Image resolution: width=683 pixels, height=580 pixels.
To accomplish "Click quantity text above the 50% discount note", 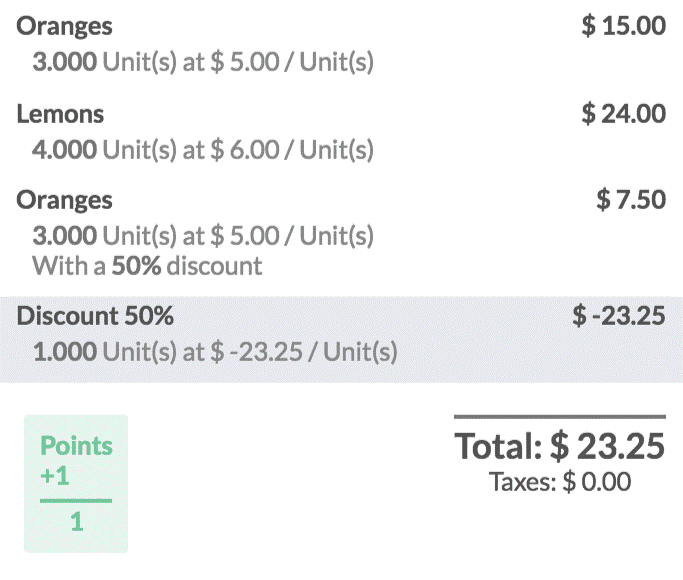I will 203,237.
